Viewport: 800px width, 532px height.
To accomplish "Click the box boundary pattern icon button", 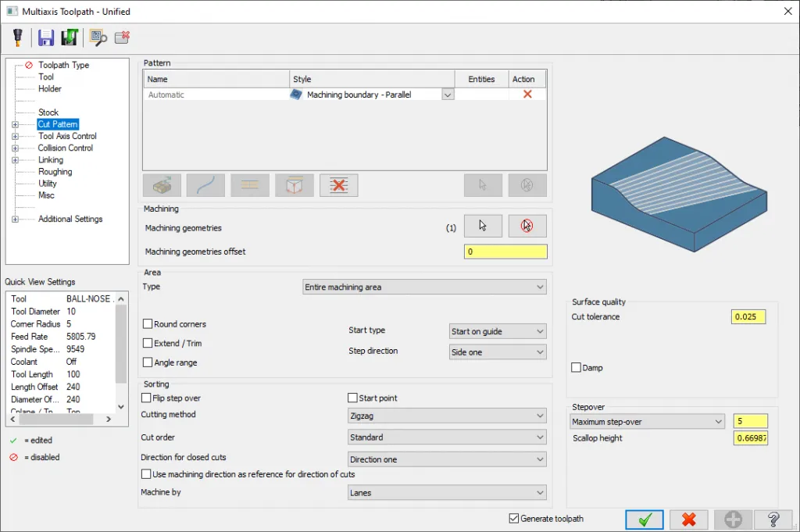I will click(294, 185).
